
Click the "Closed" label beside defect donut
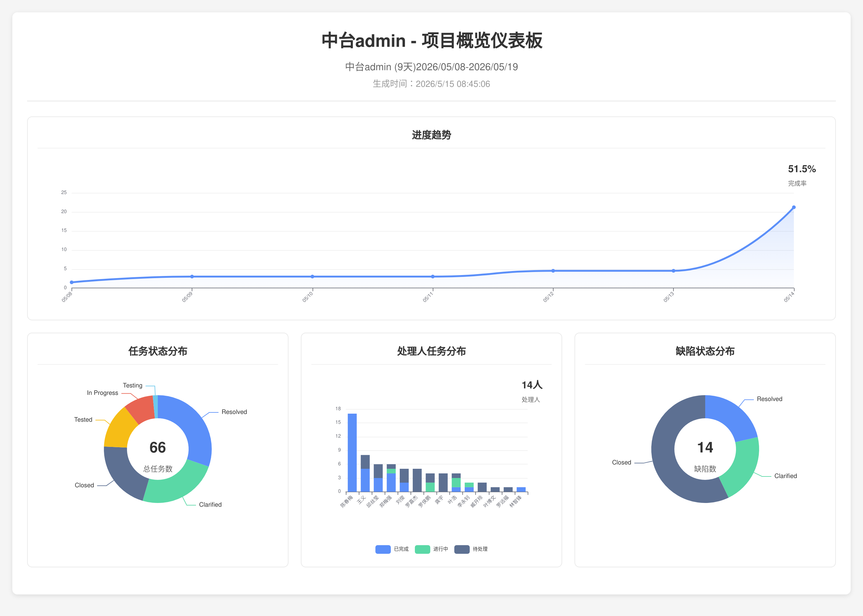[x=621, y=462]
